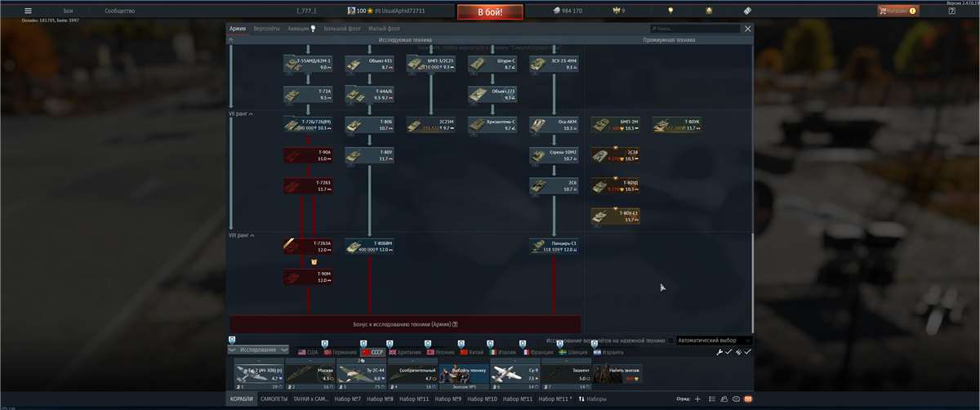Switch to the Авиация tab
980x410 pixels.
pyautogui.click(x=301, y=29)
